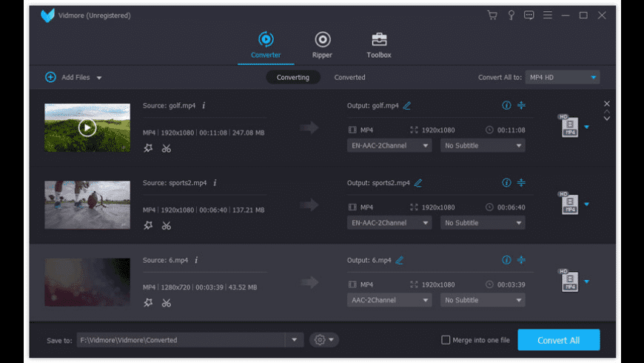Click the pencil rename icon for golf.mp4 output
Screen dimensions: 644x363
[407, 106]
